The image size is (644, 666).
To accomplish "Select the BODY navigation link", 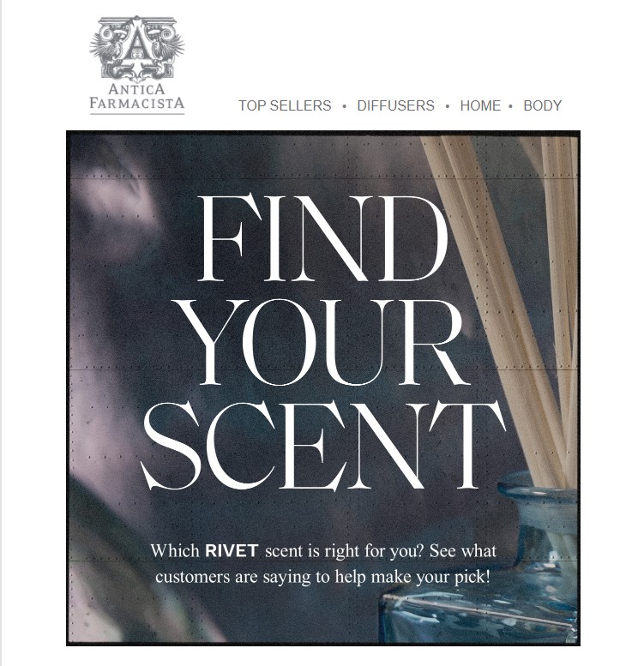I will pyautogui.click(x=543, y=105).
